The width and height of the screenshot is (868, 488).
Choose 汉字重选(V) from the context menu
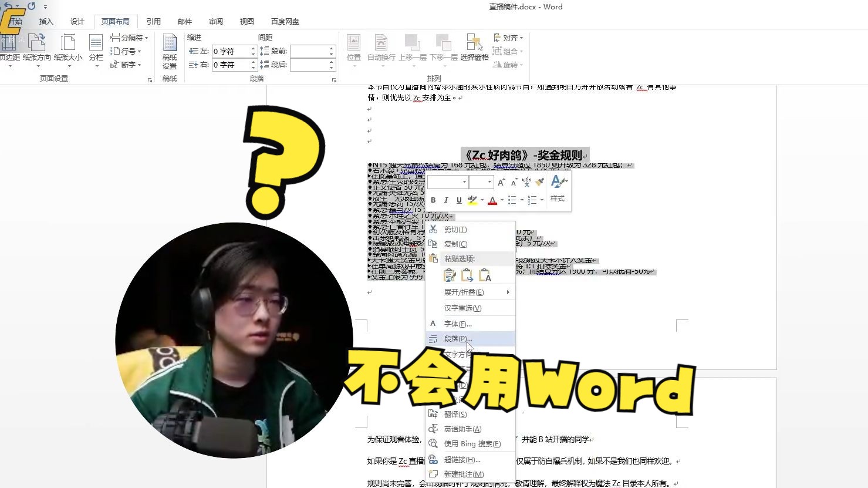click(470, 308)
